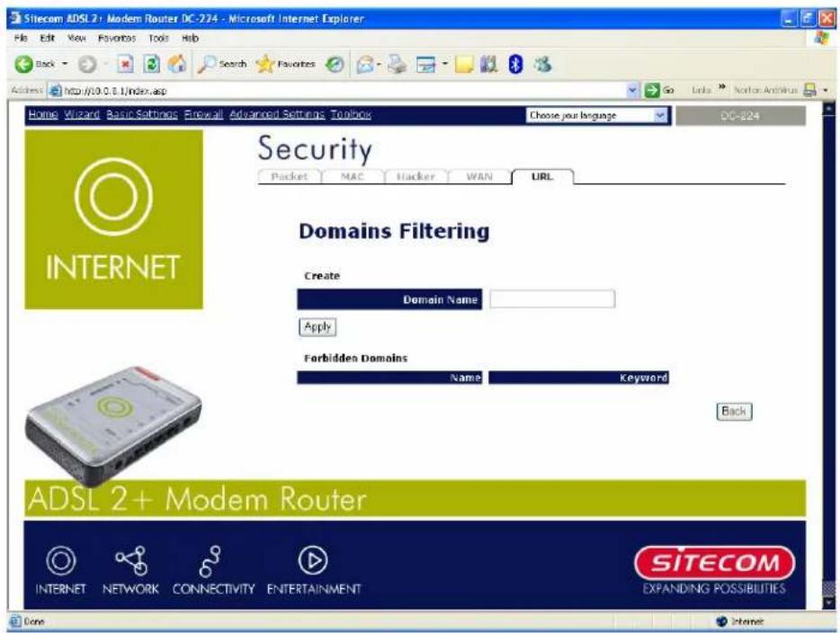840x633 pixels.
Task: Open the Toolbox link
Action: [351, 114]
